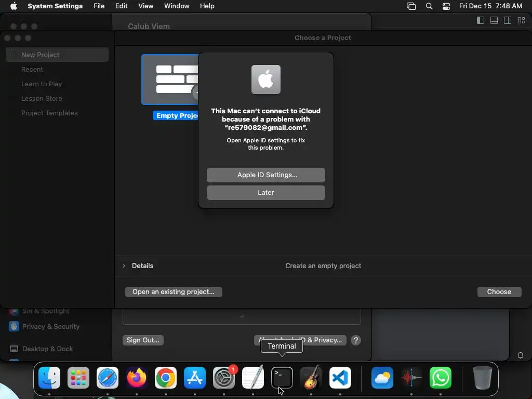Open the Weather app in dock
Screen dimensions: 532x399
(x=382, y=378)
